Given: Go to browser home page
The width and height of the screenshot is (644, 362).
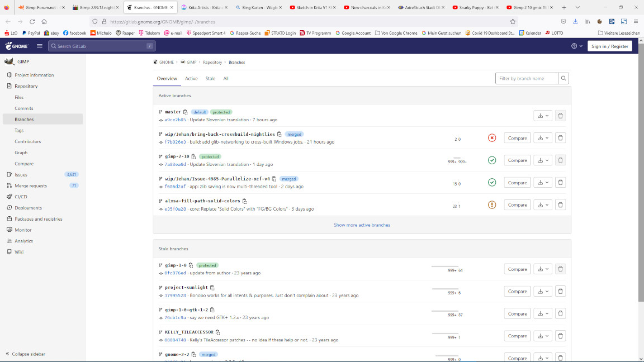Looking at the screenshot, I should point(44,22).
